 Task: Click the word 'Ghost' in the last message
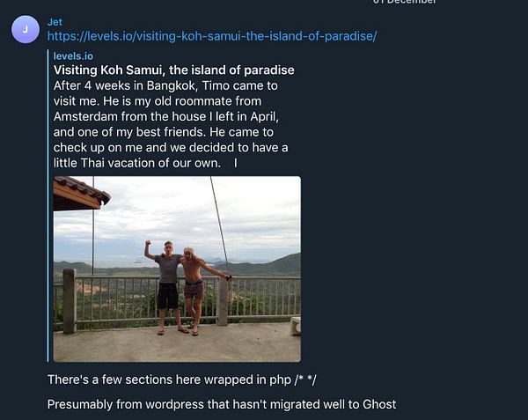pyautogui.click(x=376, y=404)
